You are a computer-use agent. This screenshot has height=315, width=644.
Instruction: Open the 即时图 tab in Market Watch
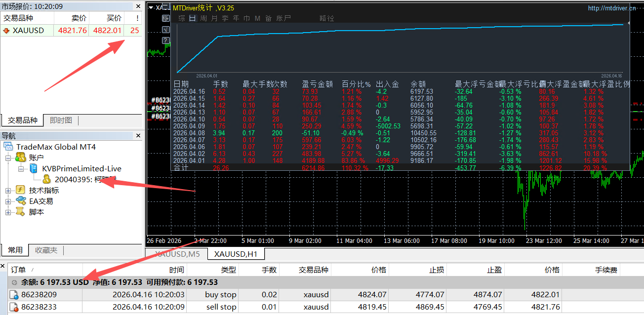click(61, 120)
